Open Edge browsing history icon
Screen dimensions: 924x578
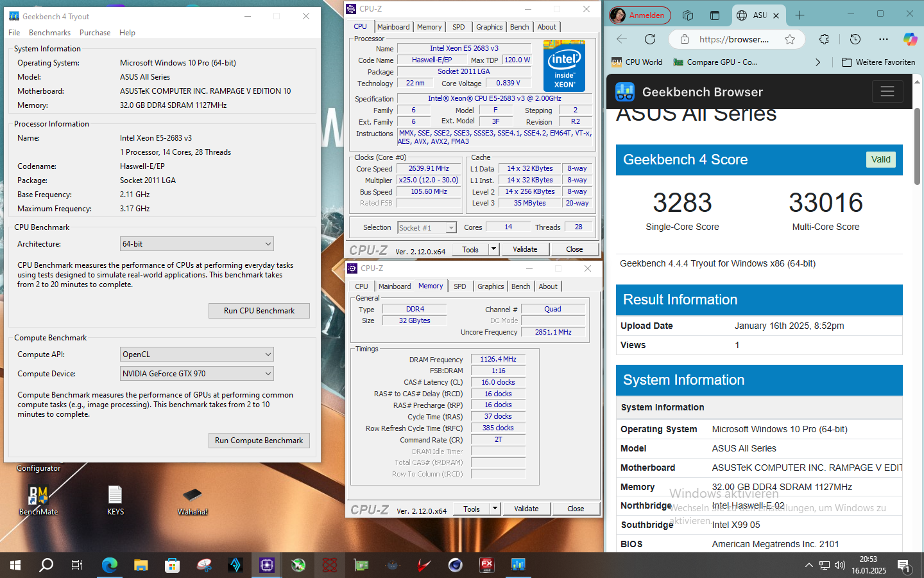coord(855,39)
